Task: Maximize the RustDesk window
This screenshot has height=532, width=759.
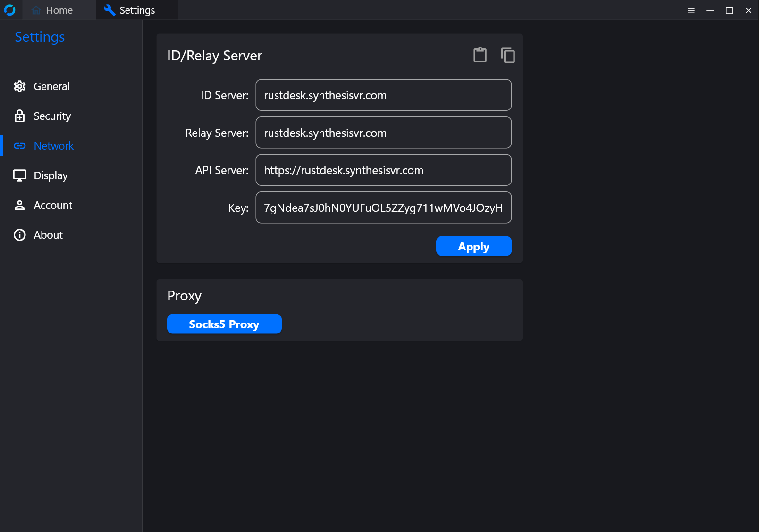Action: tap(729, 10)
